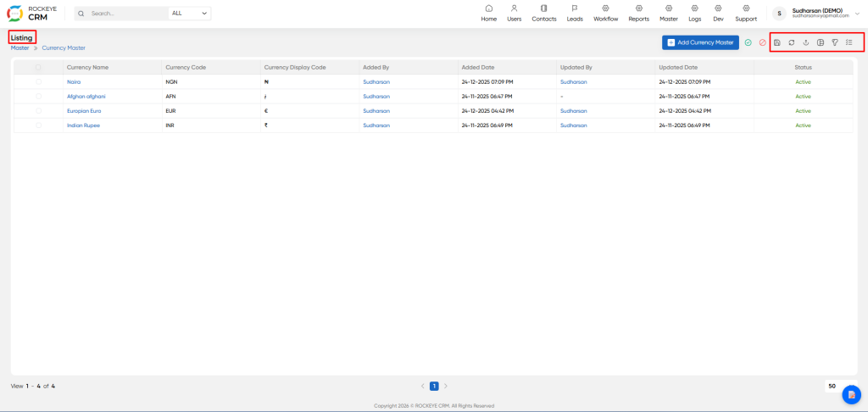The width and height of the screenshot is (868, 412).
Task: Open the Support navigation menu
Action: [746, 14]
